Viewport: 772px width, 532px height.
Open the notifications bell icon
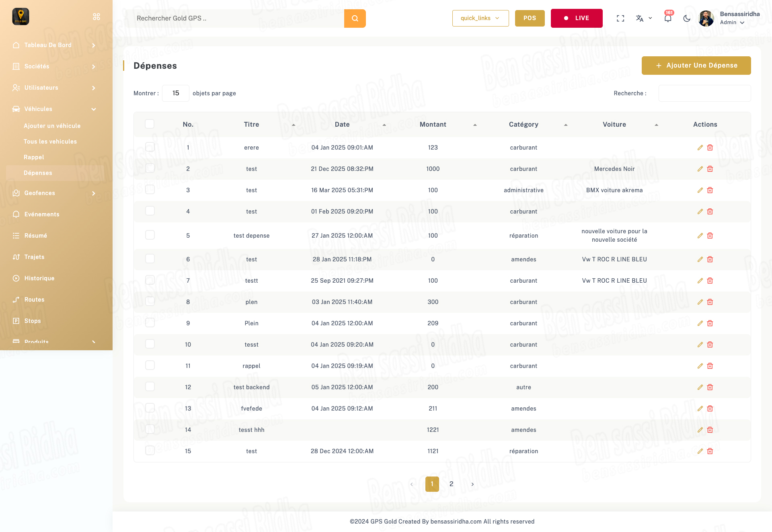667,18
